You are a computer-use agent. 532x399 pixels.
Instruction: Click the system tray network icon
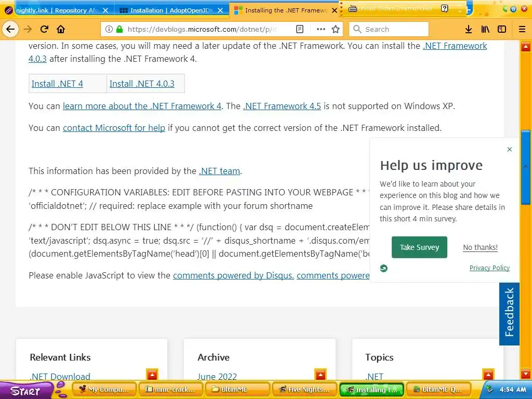click(489, 389)
